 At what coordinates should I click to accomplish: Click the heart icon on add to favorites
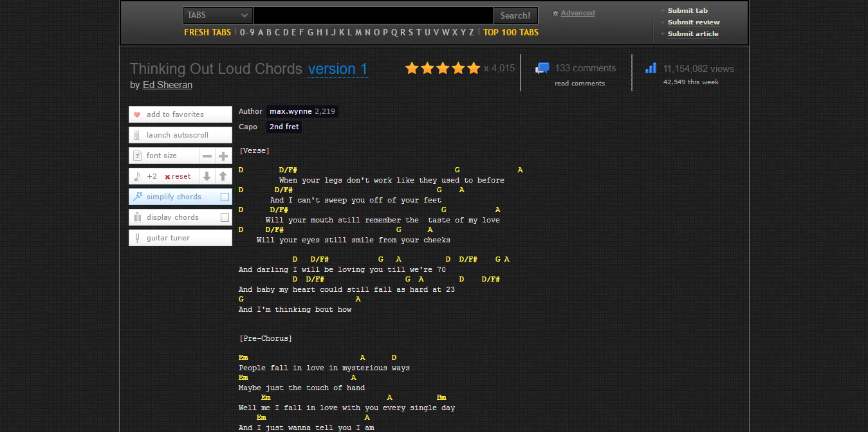[137, 114]
